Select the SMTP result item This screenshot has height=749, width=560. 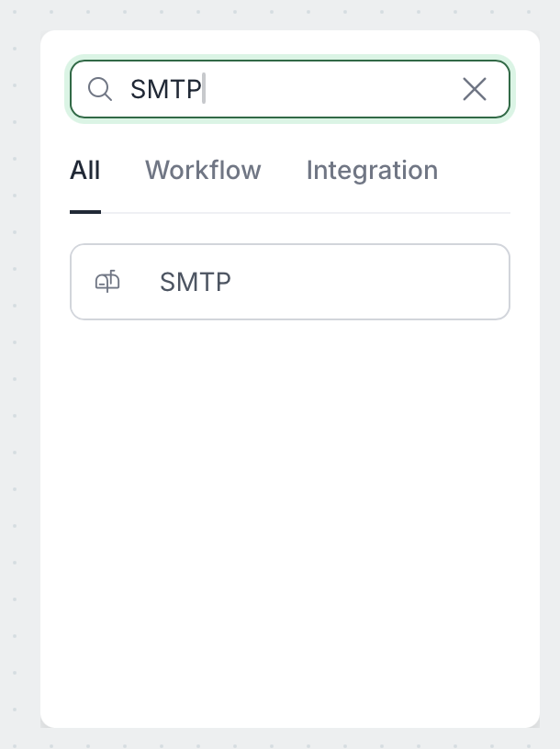click(289, 282)
